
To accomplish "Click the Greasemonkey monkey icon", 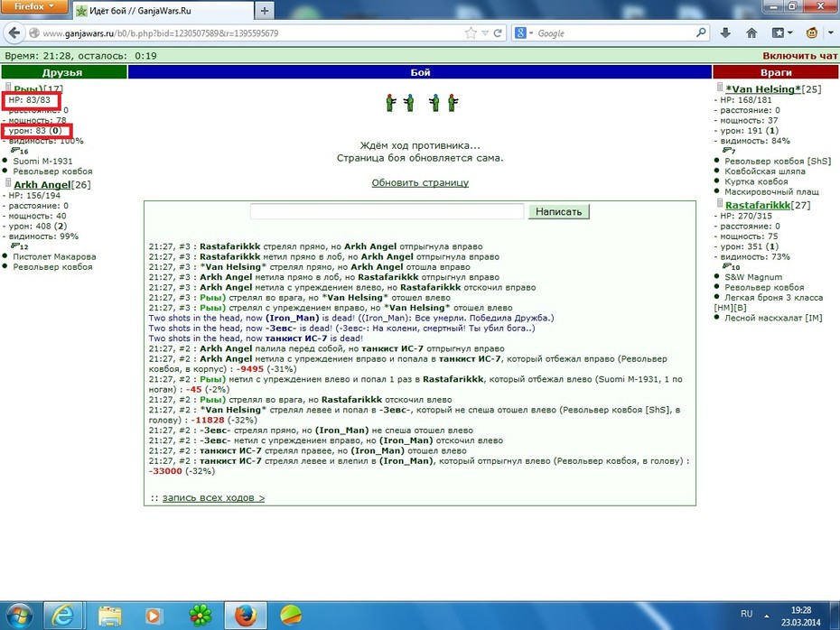I will [812, 33].
